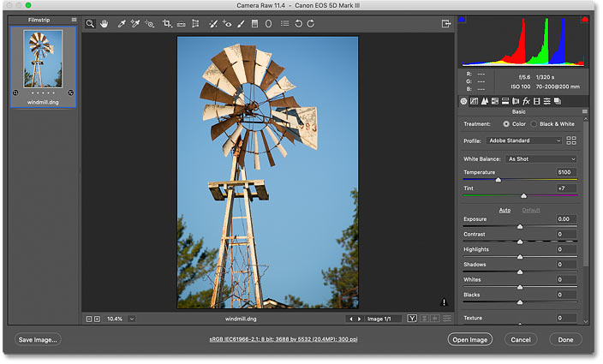Click the Temperature slider handle
Image resolution: width=603 pixels, height=364 pixels.
tap(498, 180)
